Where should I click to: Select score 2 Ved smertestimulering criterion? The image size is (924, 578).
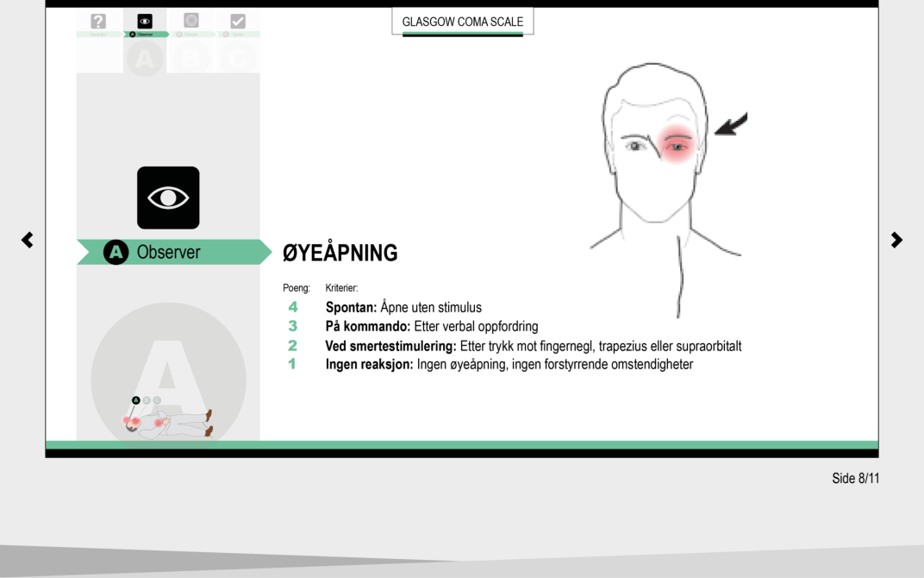coord(533,346)
